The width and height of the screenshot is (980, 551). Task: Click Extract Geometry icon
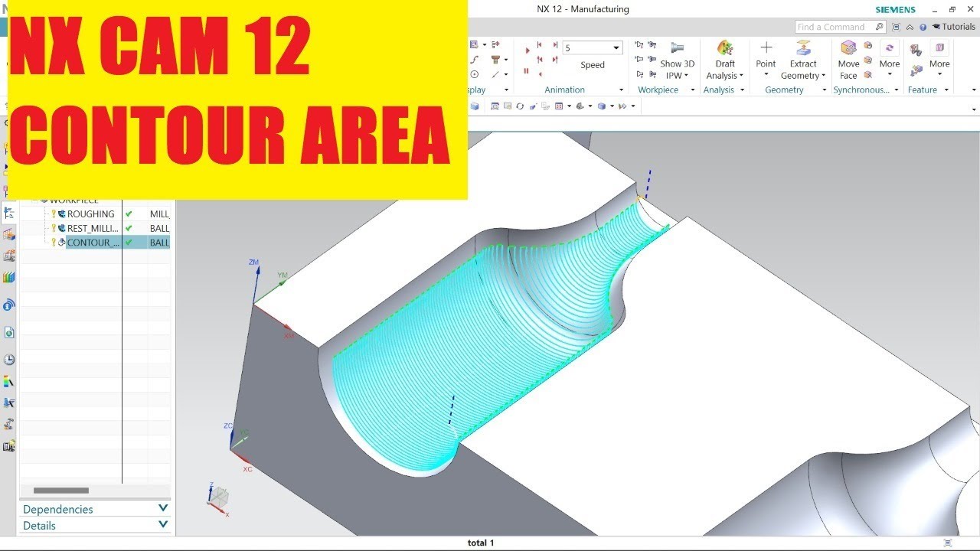[x=803, y=47]
